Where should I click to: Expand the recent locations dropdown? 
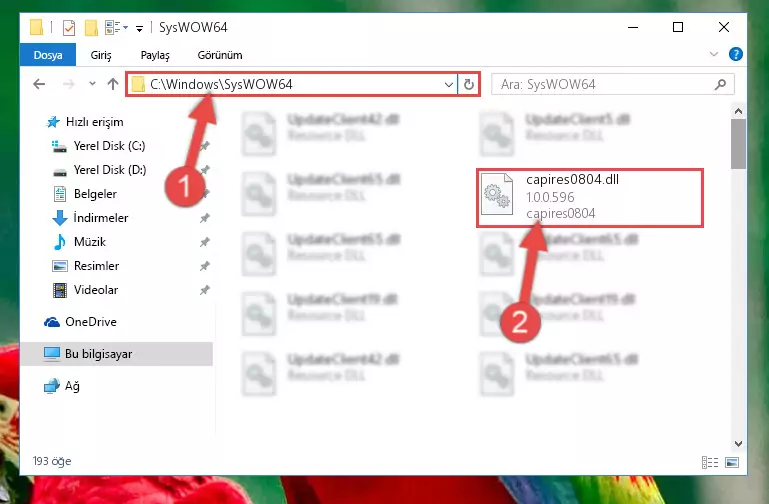coord(92,84)
